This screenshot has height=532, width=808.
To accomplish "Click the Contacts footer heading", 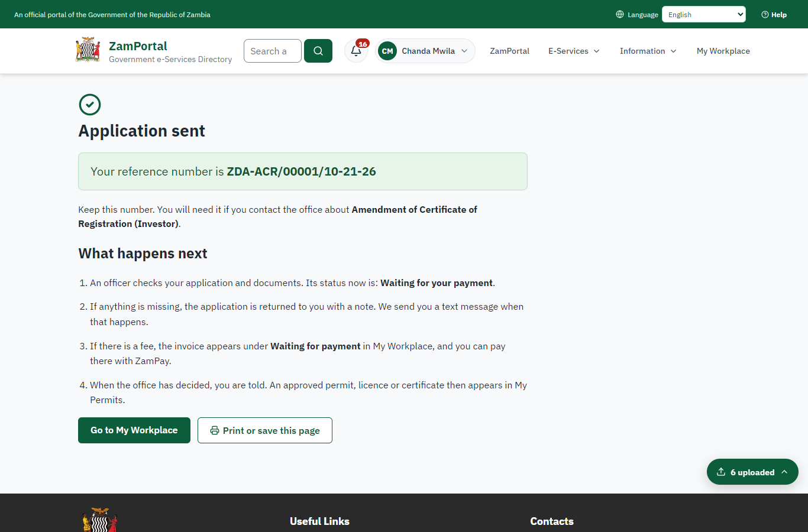I will point(552,521).
